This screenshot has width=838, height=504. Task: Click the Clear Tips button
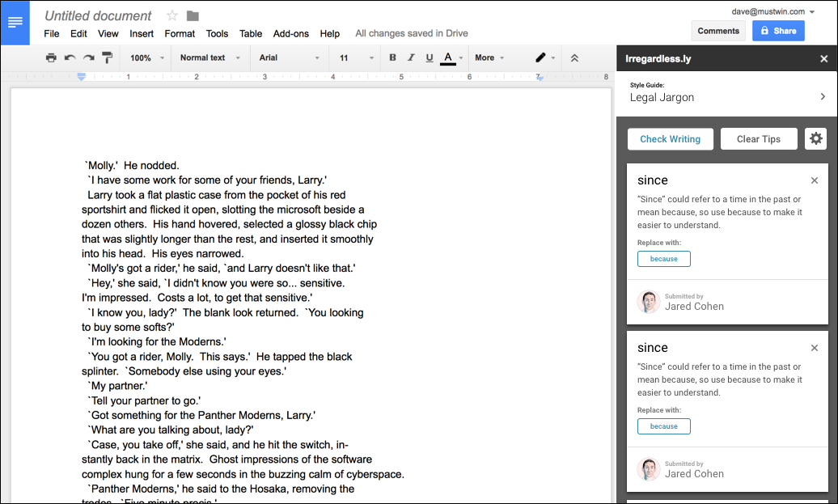pos(759,139)
